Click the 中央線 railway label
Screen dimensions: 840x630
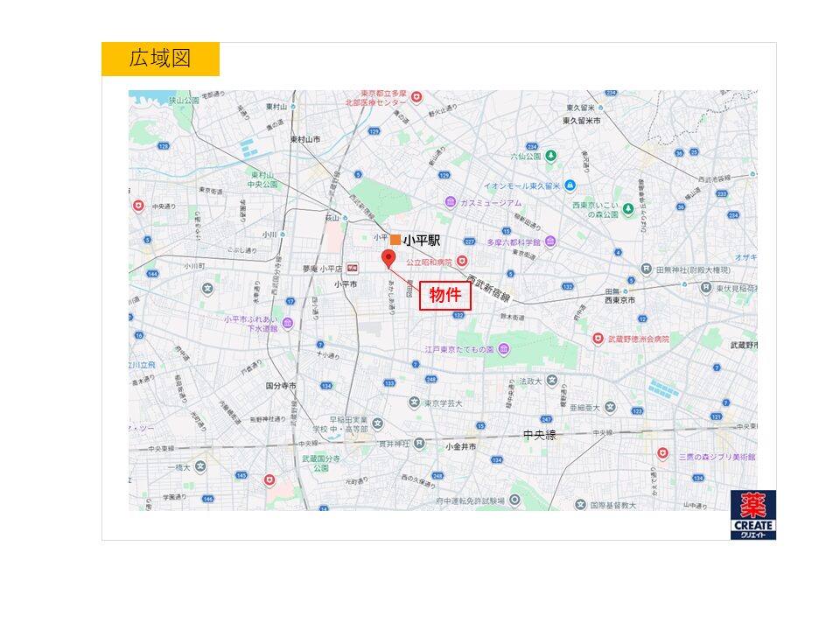pyautogui.click(x=540, y=435)
